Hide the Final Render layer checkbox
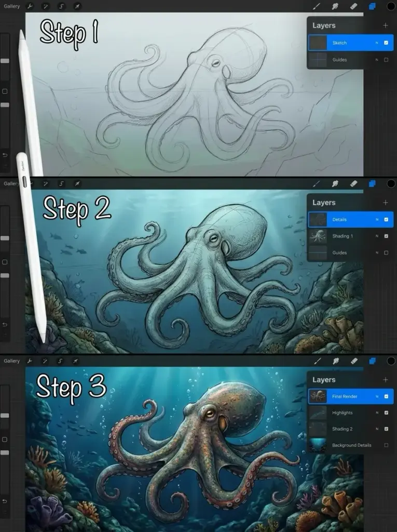 [386, 396]
